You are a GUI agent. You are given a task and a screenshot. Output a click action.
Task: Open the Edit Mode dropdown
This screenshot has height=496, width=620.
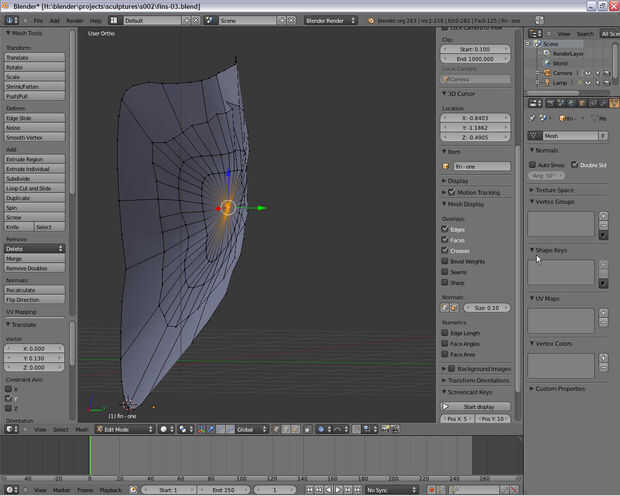click(125, 429)
